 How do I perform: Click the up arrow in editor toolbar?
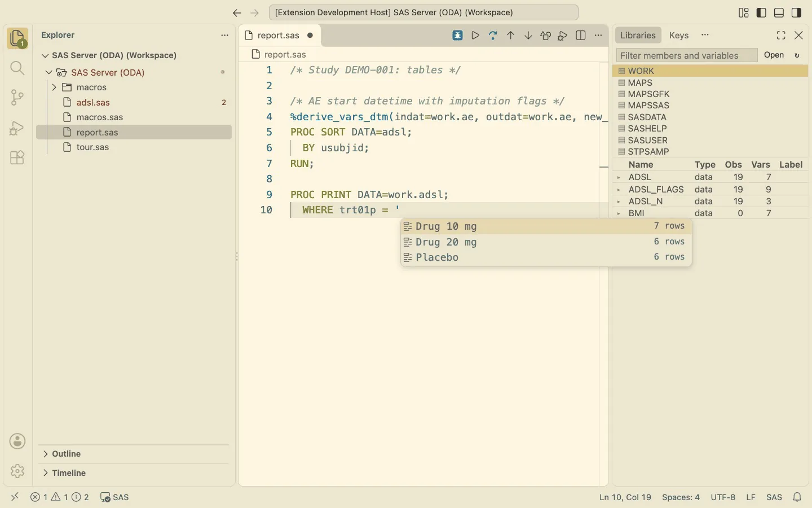(511, 36)
